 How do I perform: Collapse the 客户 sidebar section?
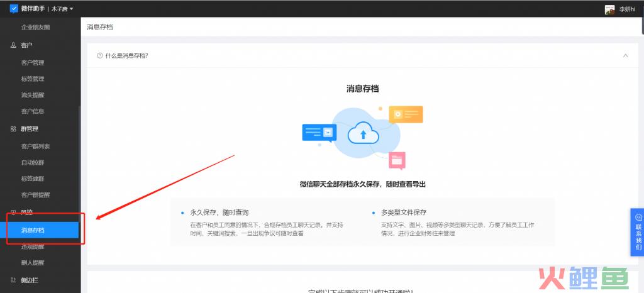coord(26,45)
